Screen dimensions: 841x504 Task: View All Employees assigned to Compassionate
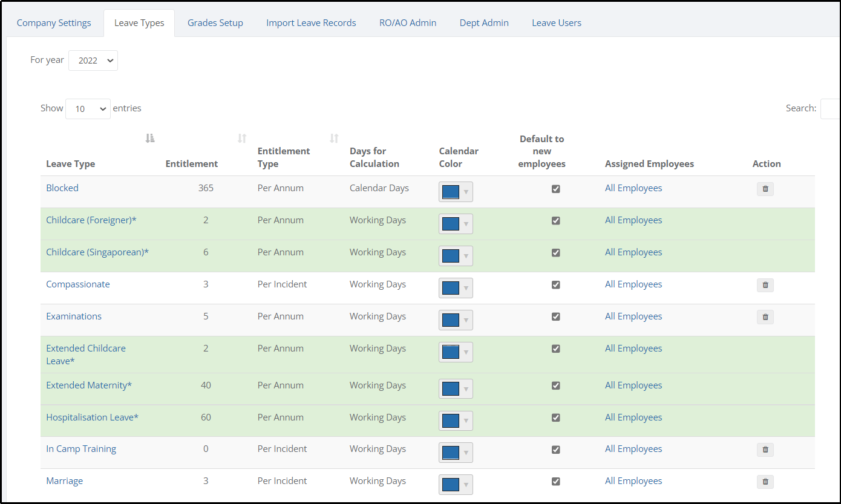tap(633, 284)
